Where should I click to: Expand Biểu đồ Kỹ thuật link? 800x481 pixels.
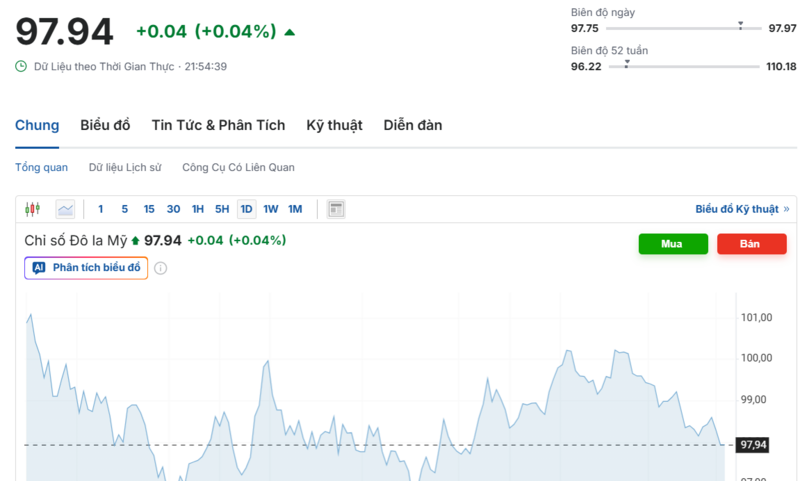tap(742, 209)
